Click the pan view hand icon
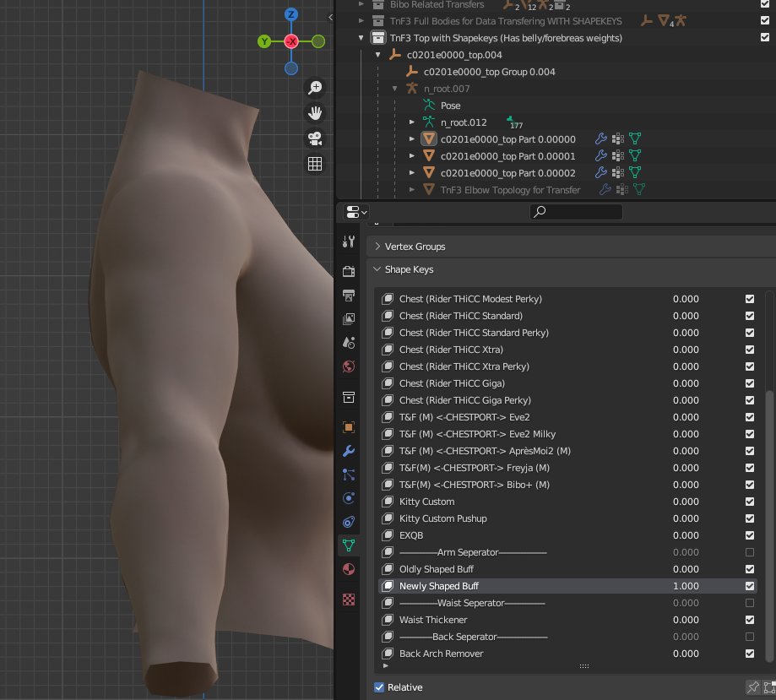 (315, 113)
